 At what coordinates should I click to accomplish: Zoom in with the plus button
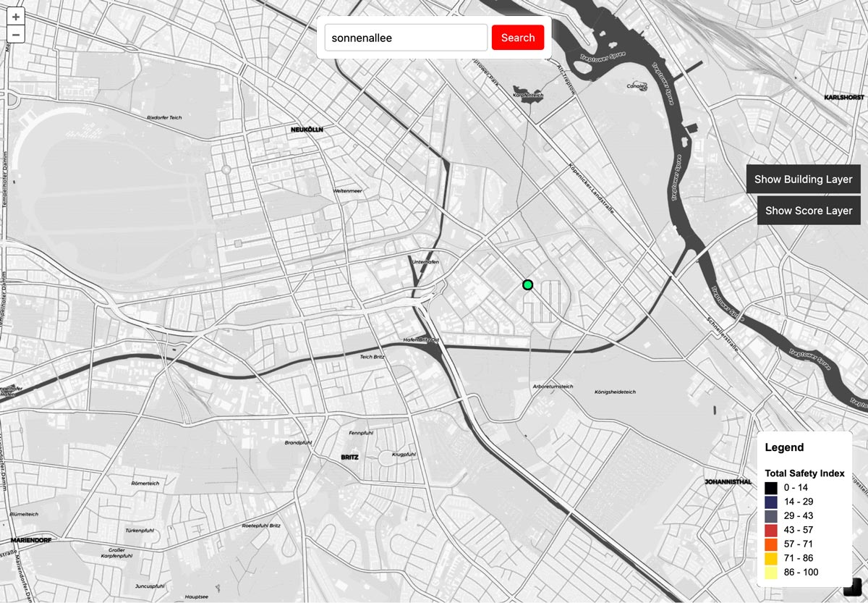pos(16,17)
